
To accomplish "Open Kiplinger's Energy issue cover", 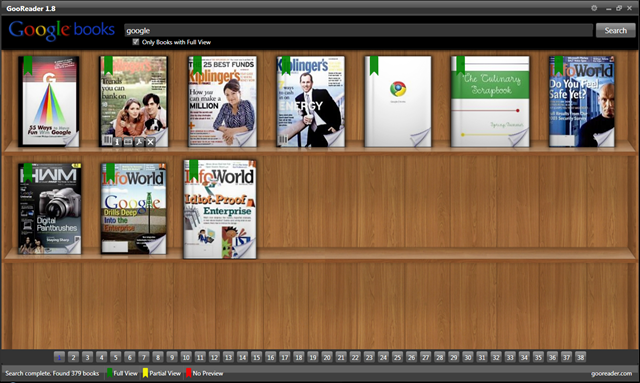I will pos(310,101).
